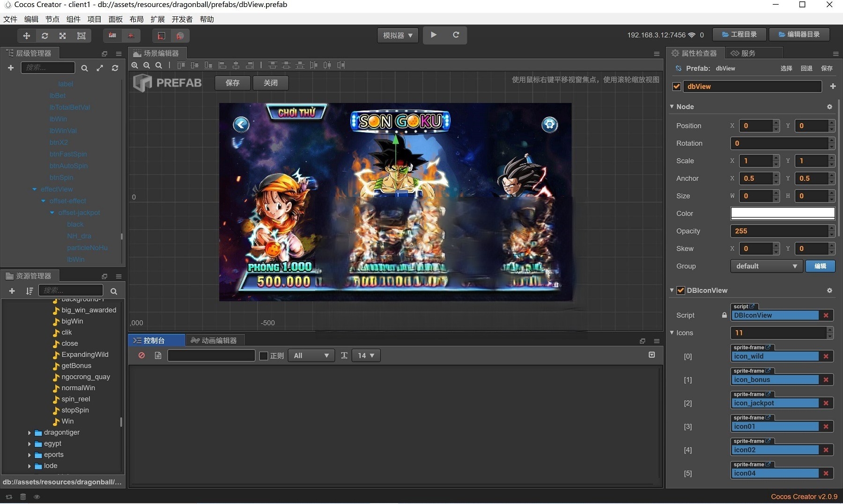Open the 开发者 menu
The width and height of the screenshot is (843, 504).
[x=182, y=19]
